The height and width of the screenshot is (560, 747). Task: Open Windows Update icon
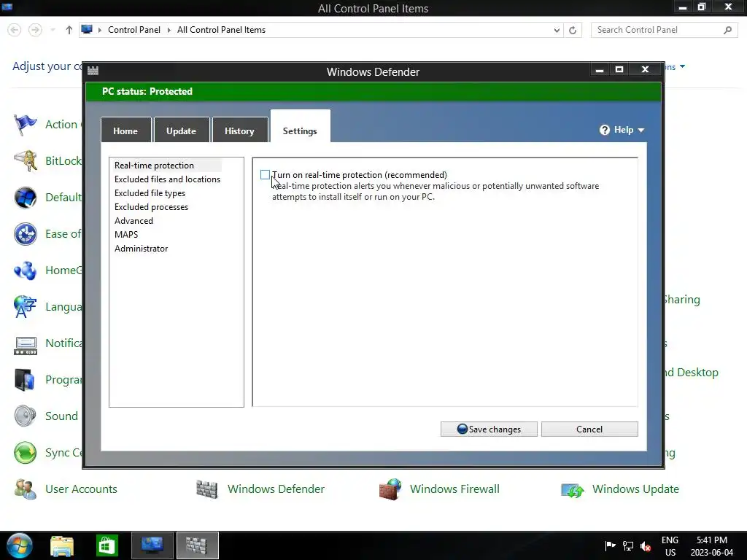tap(572, 489)
